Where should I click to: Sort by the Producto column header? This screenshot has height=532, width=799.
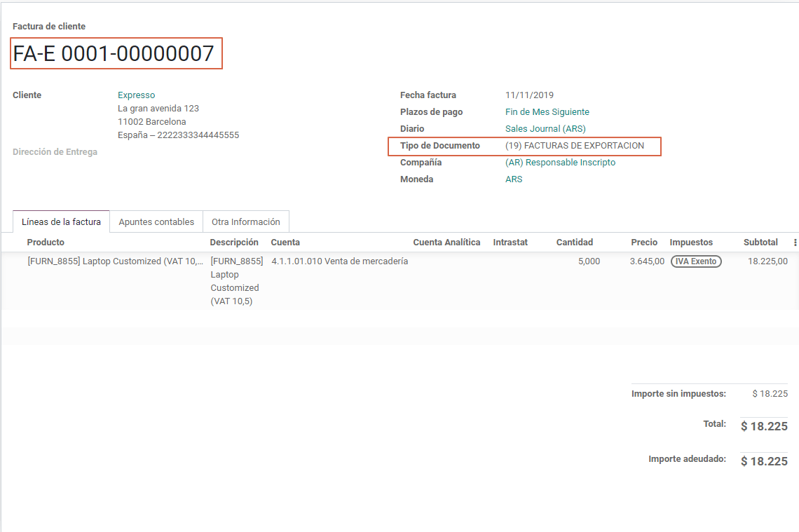click(x=46, y=243)
